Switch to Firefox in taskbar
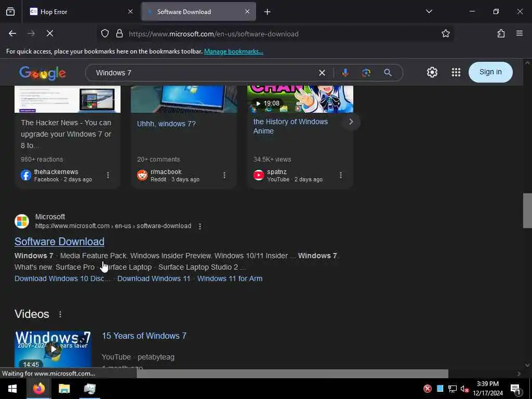Image resolution: width=532 pixels, height=399 pixels. [x=38, y=389]
